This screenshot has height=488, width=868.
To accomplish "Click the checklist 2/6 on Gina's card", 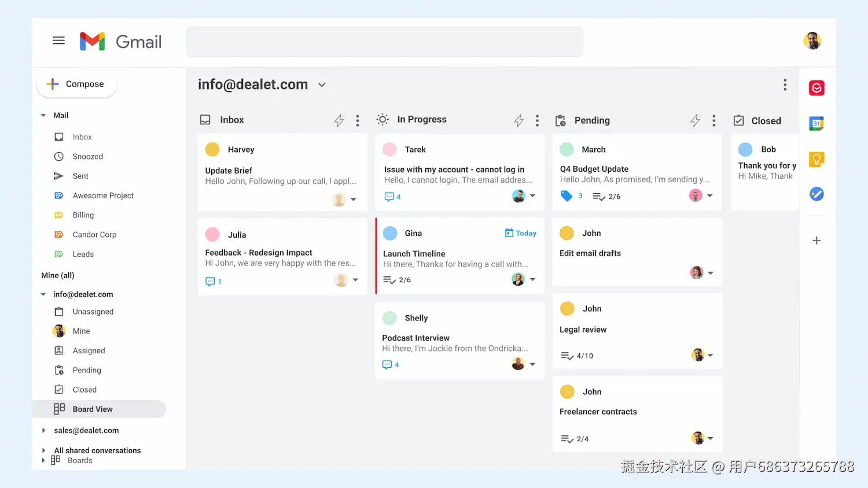I will coord(397,280).
